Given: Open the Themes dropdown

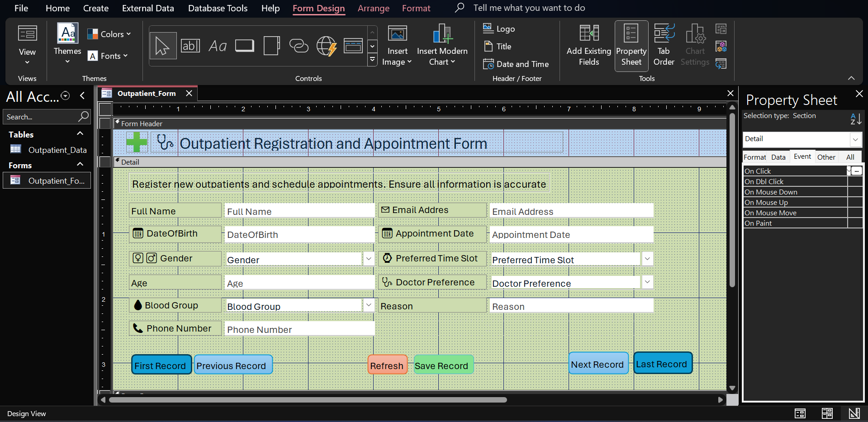Looking at the screenshot, I should (x=67, y=44).
